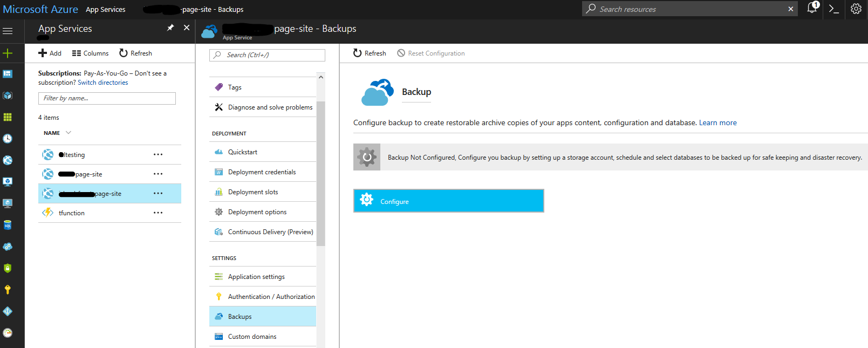
Task: Open the Cloud Shell icon
Action: tap(833, 9)
